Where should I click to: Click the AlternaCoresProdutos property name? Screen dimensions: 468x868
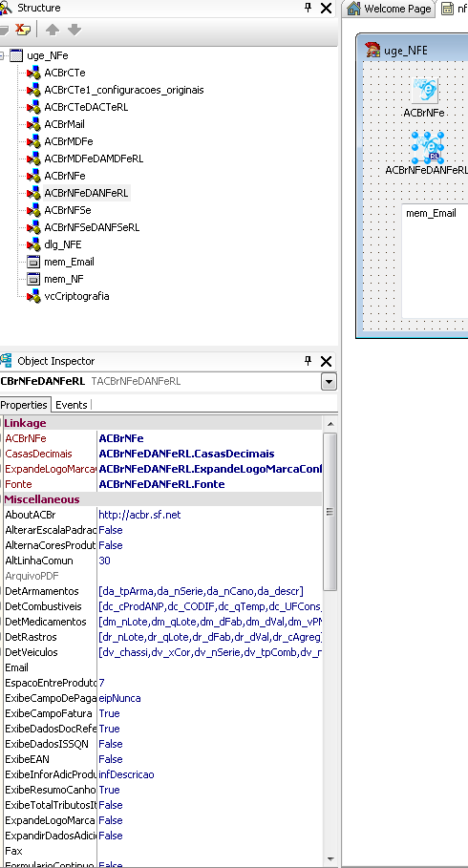pos(50,545)
